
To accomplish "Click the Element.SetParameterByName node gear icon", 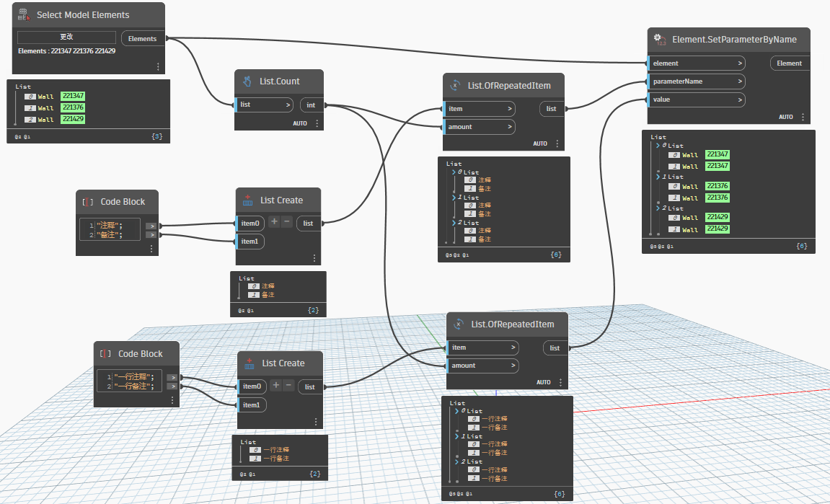I will [x=659, y=39].
